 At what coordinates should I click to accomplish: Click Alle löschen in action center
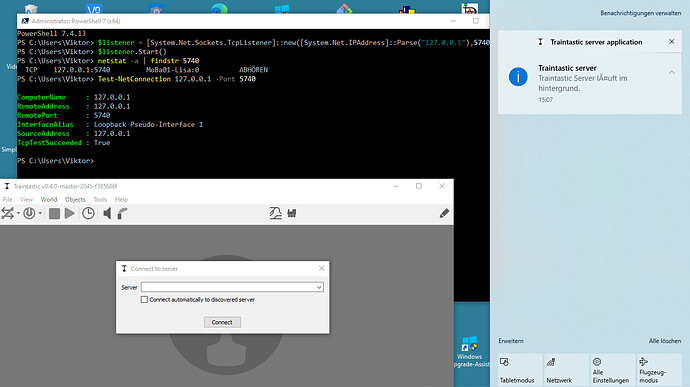coord(664,341)
